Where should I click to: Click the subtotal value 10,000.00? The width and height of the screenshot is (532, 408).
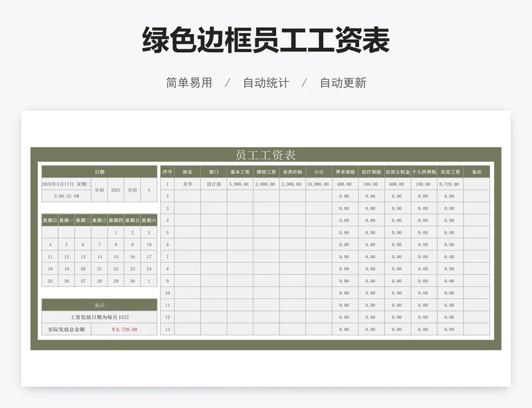[x=319, y=184]
